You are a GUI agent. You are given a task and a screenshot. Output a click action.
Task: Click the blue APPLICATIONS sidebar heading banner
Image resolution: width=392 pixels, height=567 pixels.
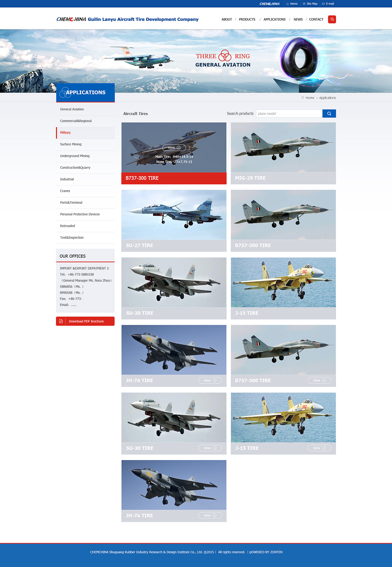tap(85, 92)
